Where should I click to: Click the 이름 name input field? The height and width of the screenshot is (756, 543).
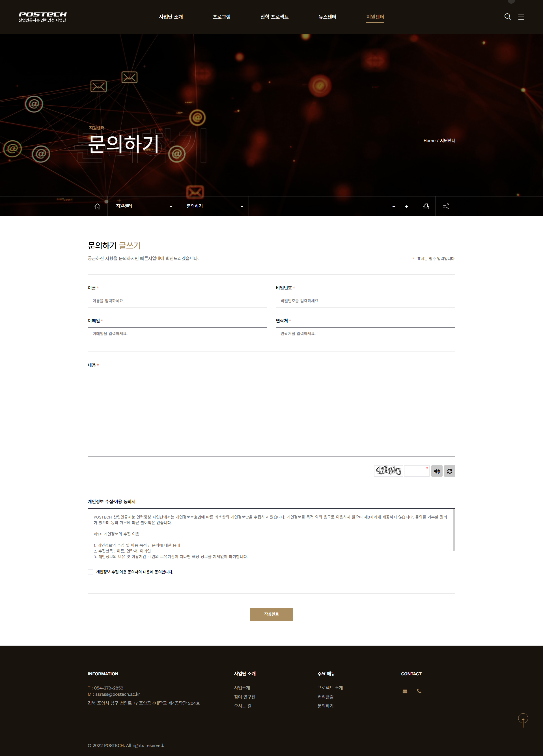coord(177,301)
